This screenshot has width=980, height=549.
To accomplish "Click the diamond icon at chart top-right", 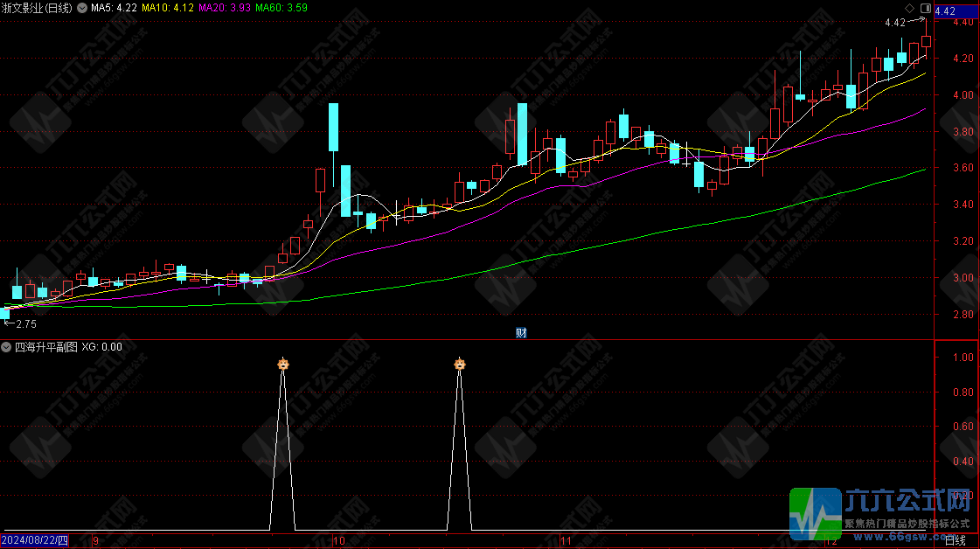I will pyautogui.click(x=910, y=8).
